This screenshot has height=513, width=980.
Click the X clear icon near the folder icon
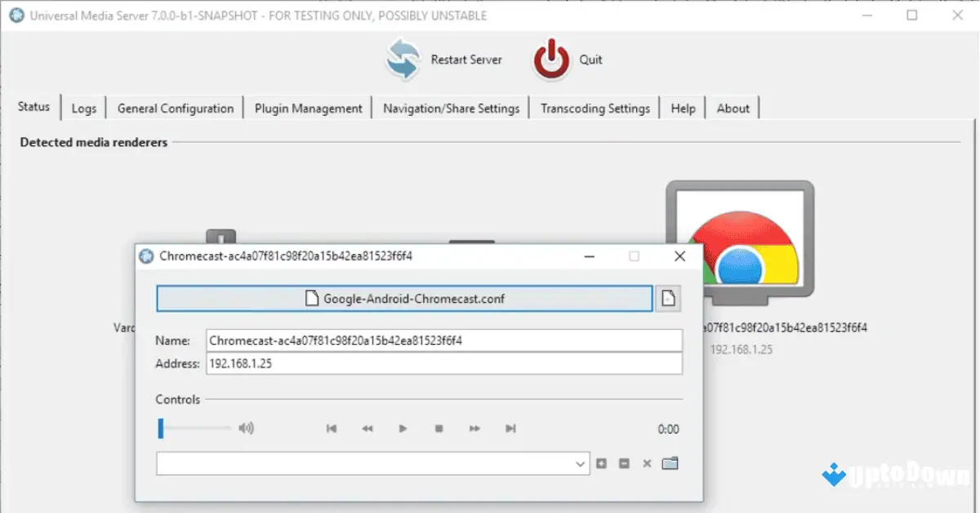(647, 463)
